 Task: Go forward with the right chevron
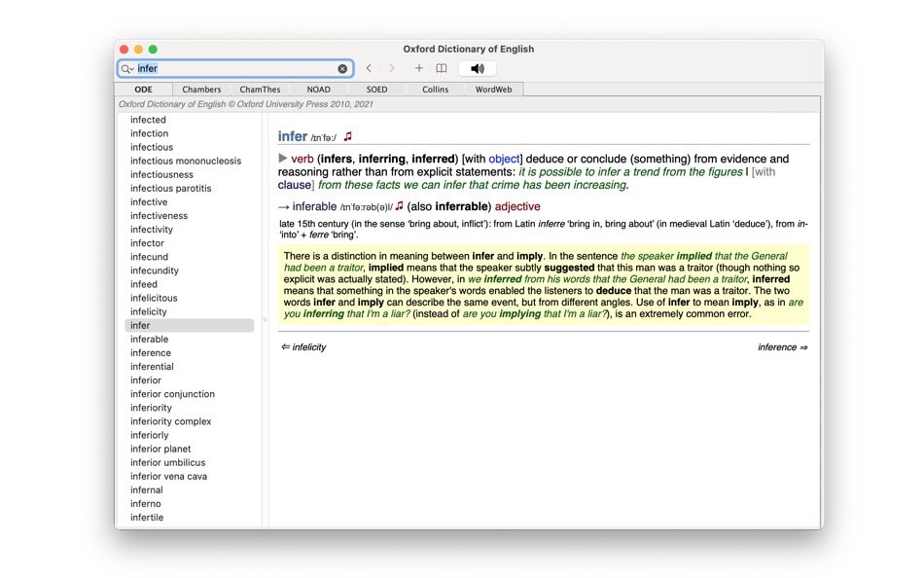(392, 68)
